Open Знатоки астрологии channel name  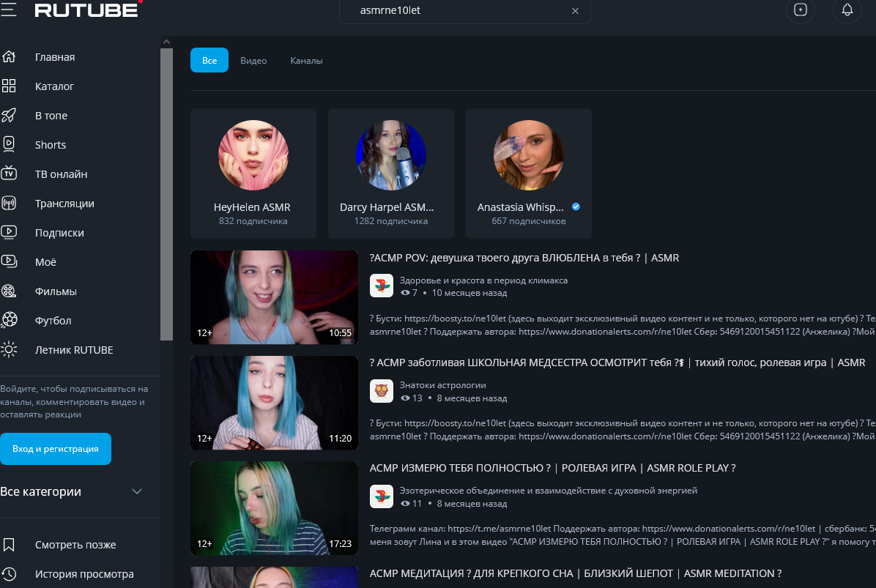(x=442, y=385)
